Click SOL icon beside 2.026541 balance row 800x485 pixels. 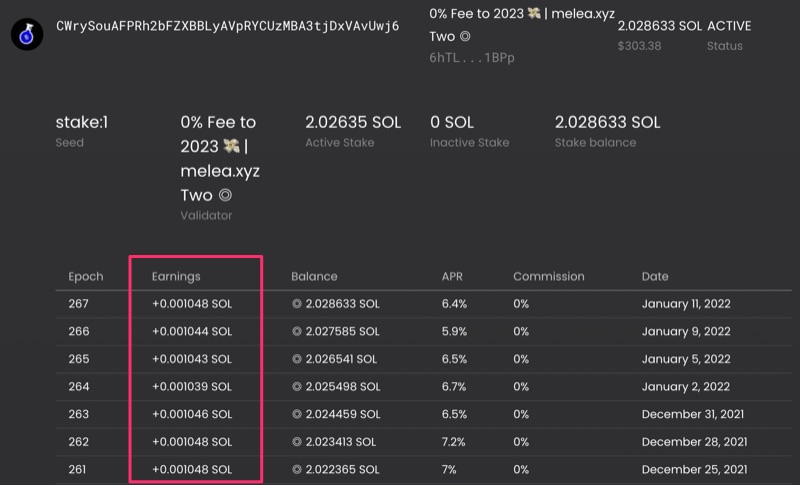click(x=296, y=359)
